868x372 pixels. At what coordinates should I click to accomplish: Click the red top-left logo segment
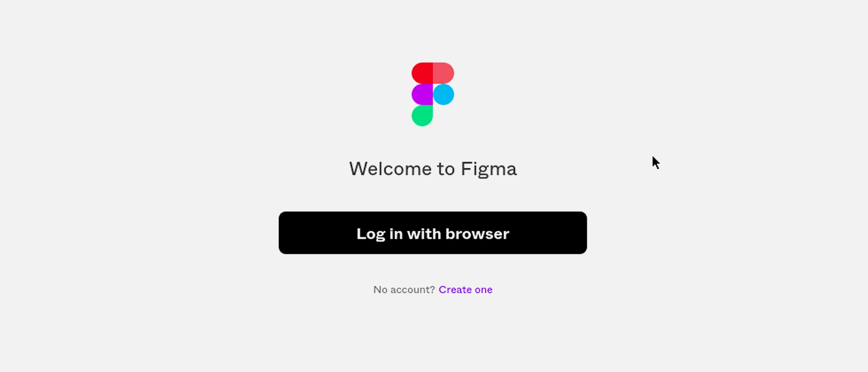coord(422,73)
